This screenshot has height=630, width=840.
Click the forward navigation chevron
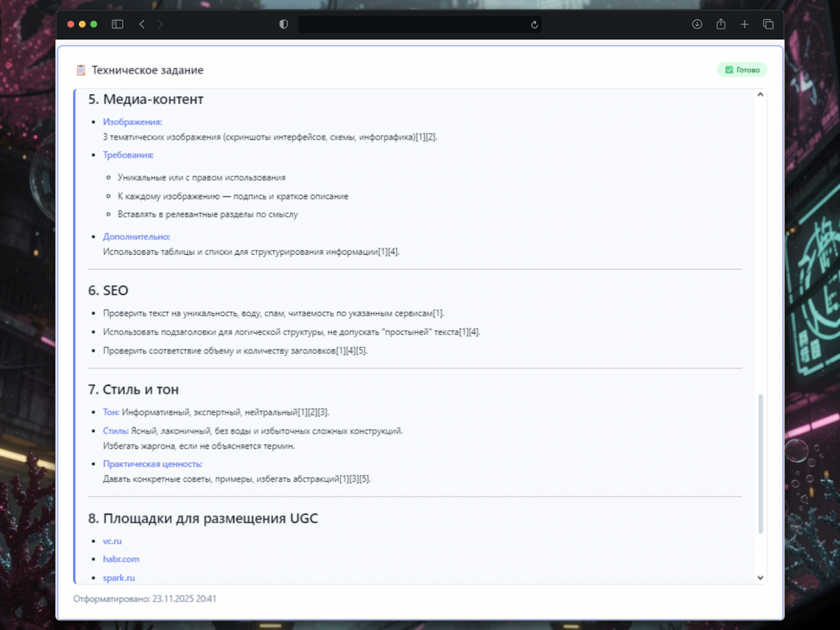160,24
